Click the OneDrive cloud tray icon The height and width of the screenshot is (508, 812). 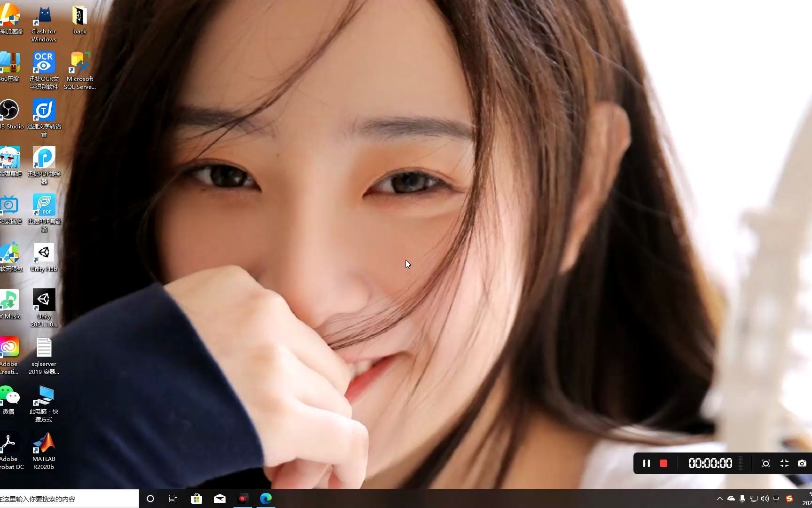click(731, 499)
